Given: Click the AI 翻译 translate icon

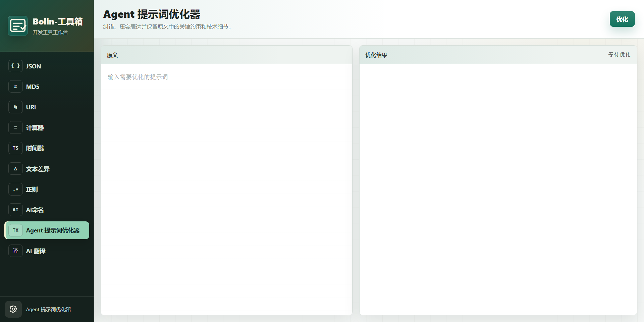Looking at the screenshot, I should 15,251.
